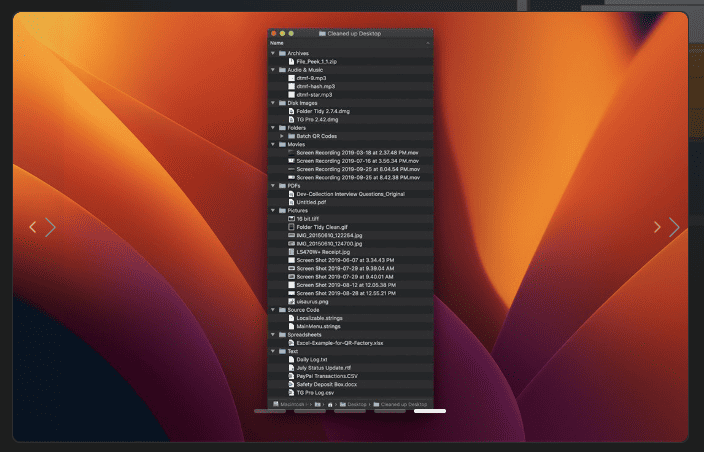Select Screen Shot 2019-06-07 at 3.34.43 PM

[x=345, y=260]
